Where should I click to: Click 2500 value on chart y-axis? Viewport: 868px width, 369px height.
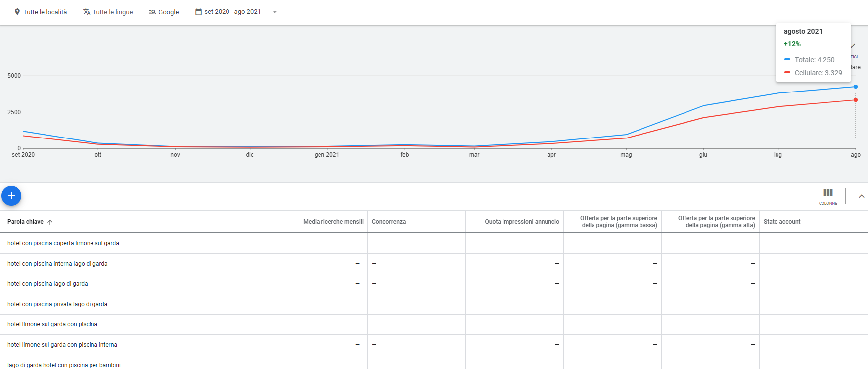tap(14, 112)
